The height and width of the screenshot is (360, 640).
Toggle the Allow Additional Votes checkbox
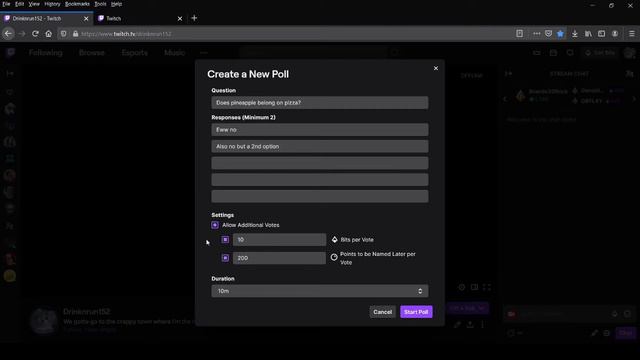tap(215, 225)
